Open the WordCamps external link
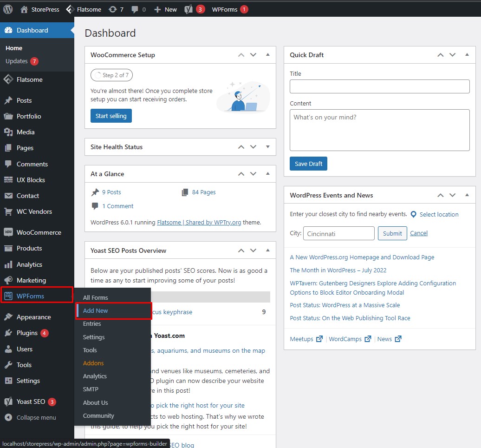481x448 pixels. (x=350, y=339)
